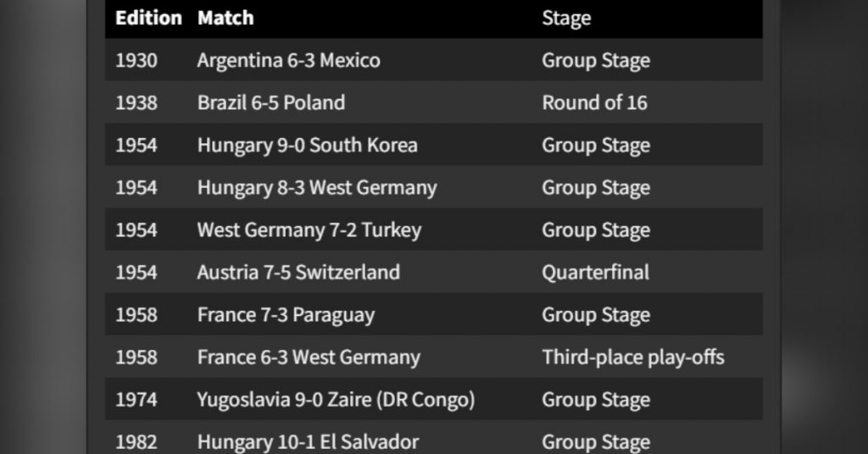
Task: Click France 6-3 West Germany match
Action: [309, 357]
